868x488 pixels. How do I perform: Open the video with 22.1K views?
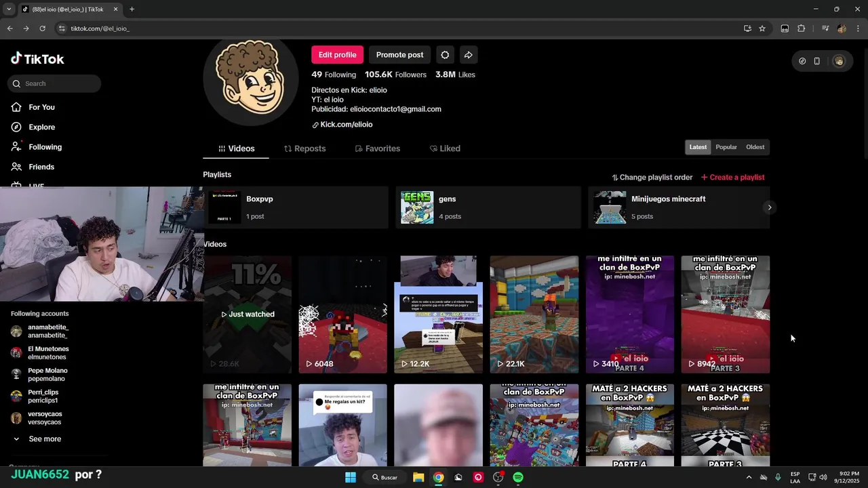coord(534,314)
